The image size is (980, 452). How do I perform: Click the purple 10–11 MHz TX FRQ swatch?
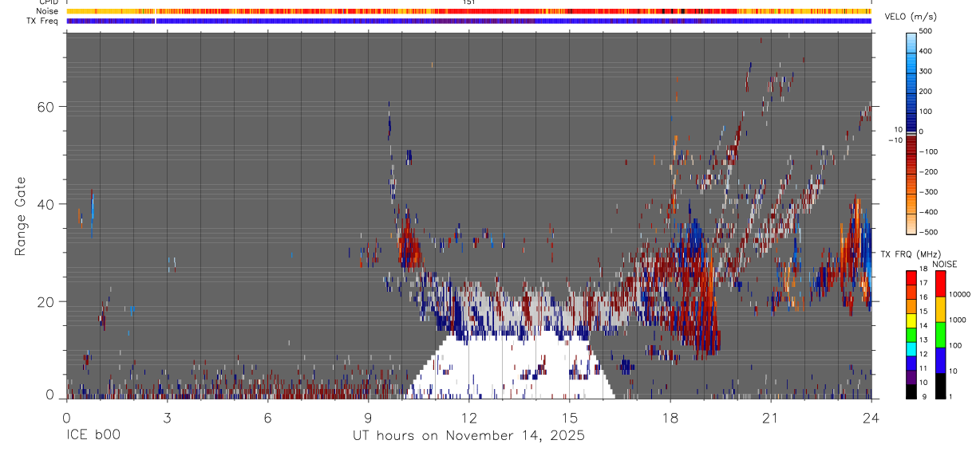click(x=911, y=377)
